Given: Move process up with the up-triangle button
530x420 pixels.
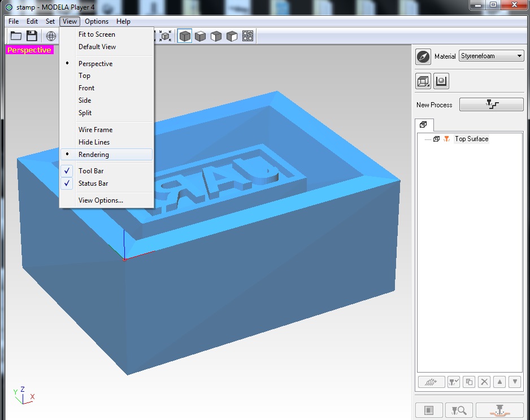Looking at the screenshot, I should point(499,382).
